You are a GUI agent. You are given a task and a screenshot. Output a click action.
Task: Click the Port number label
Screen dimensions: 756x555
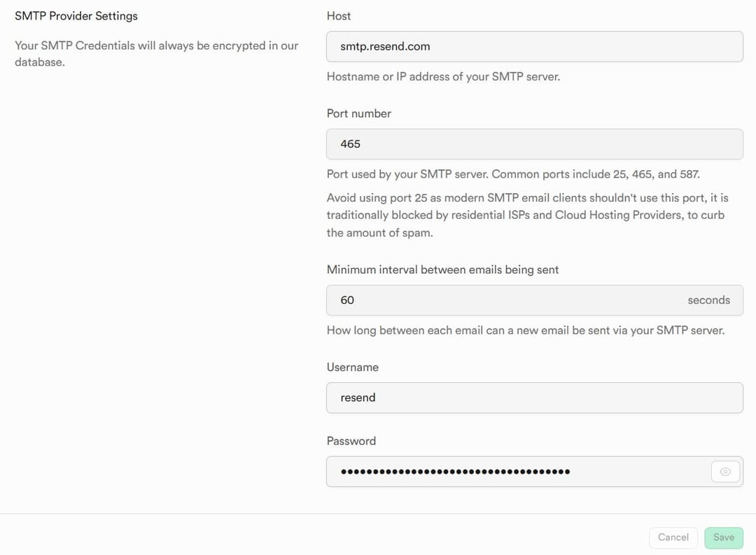click(x=359, y=113)
